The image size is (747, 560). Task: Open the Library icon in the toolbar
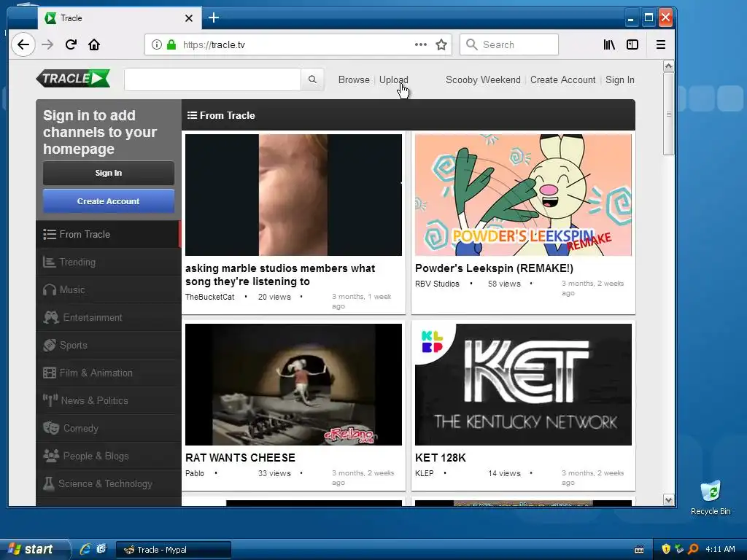[609, 44]
